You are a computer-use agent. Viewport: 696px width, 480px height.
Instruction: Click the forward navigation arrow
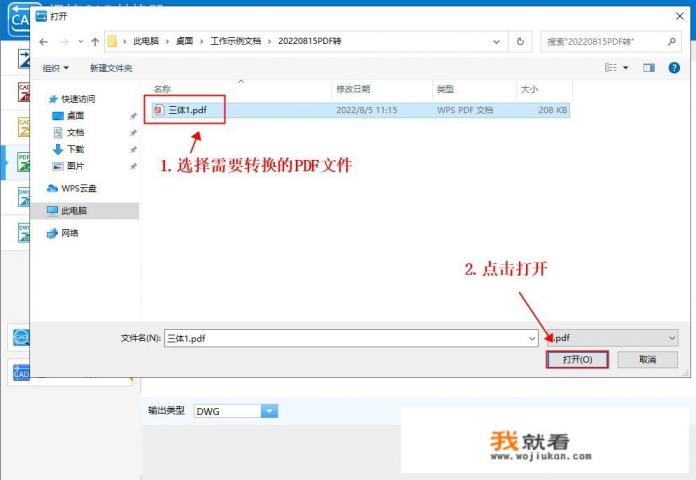(64, 42)
